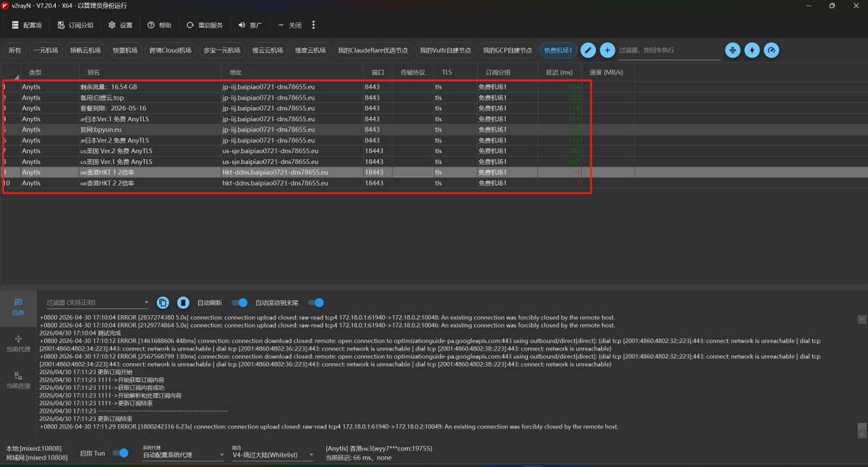Click the edit subscription pencil icon
This screenshot has width=868, height=467.
[588, 50]
